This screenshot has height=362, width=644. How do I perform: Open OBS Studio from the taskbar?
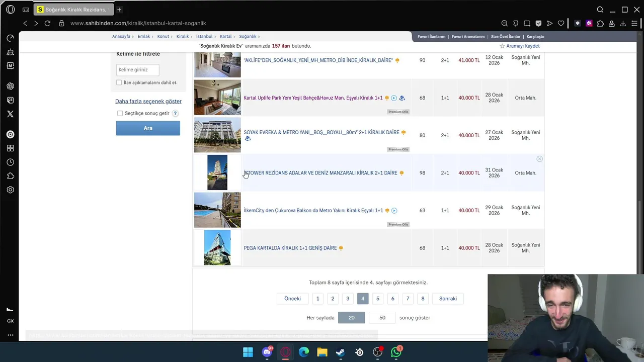[x=378, y=352]
